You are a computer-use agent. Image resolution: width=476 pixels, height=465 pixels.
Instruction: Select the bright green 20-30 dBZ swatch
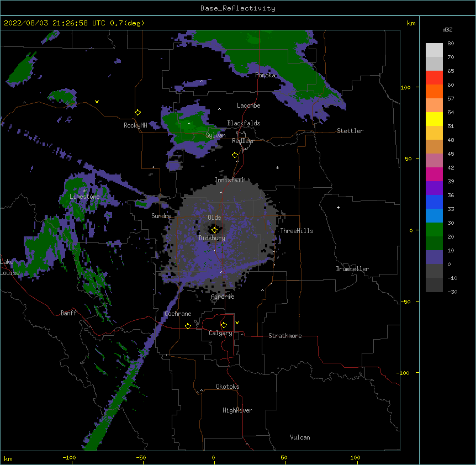pyautogui.click(x=434, y=230)
